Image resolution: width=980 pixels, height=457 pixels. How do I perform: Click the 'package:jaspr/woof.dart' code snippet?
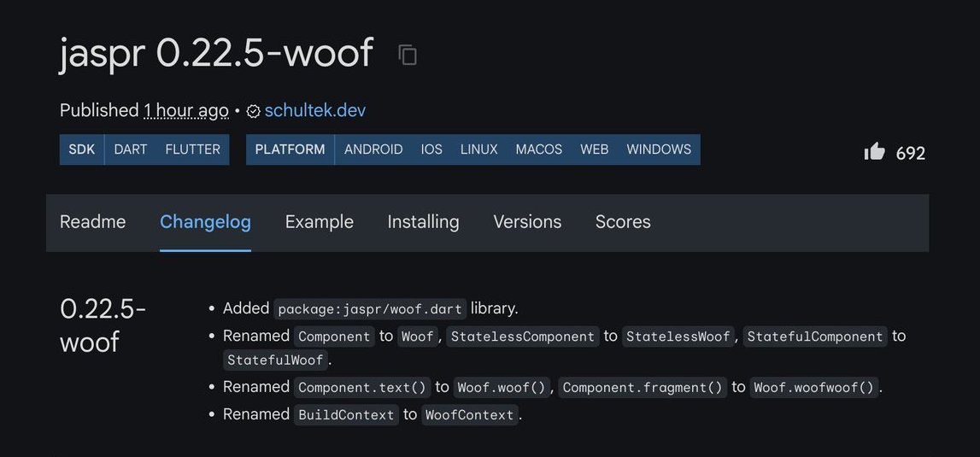[370, 309]
